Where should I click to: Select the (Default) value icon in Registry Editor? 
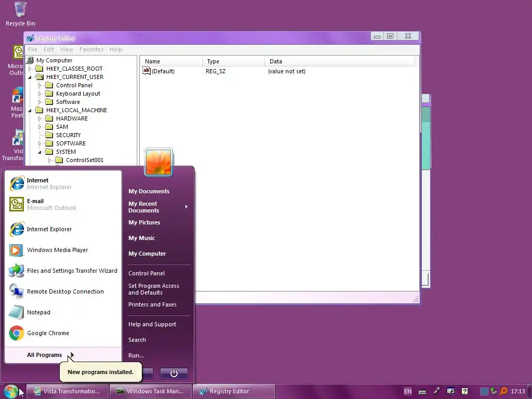coord(146,71)
